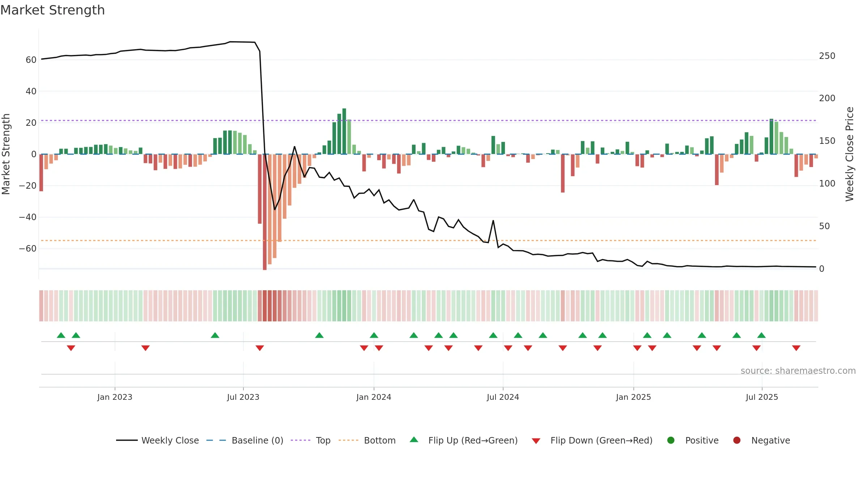Click the tallest dark green bar near 29
Viewport: 868px width, 488px height.
click(344, 131)
